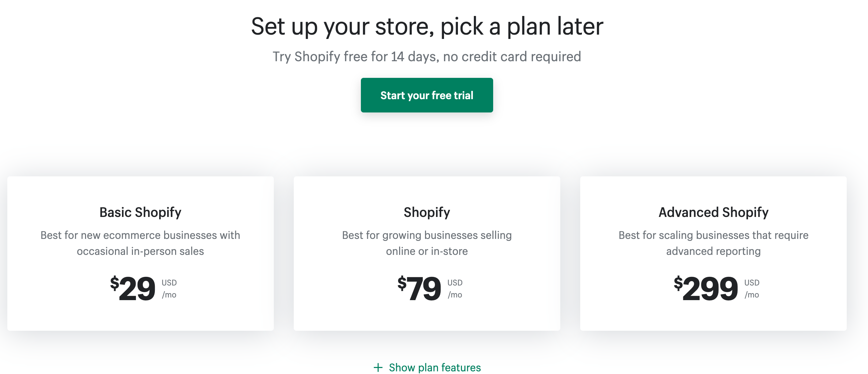
Task: Click the 14 days free trial subheading
Action: (427, 57)
